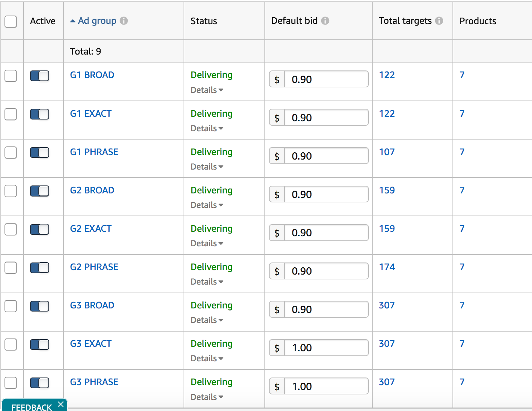Open the G3 PHRASE ad group

(x=94, y=382)
